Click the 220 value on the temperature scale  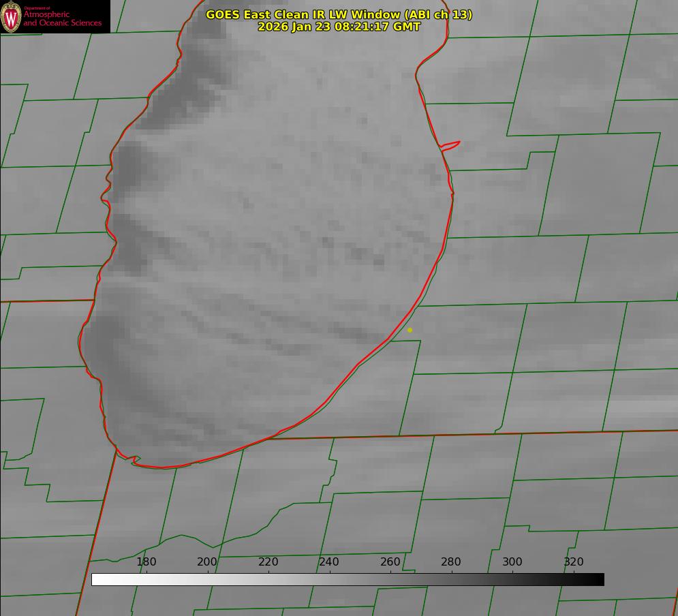pyautogui.click(x=268, y=561)
